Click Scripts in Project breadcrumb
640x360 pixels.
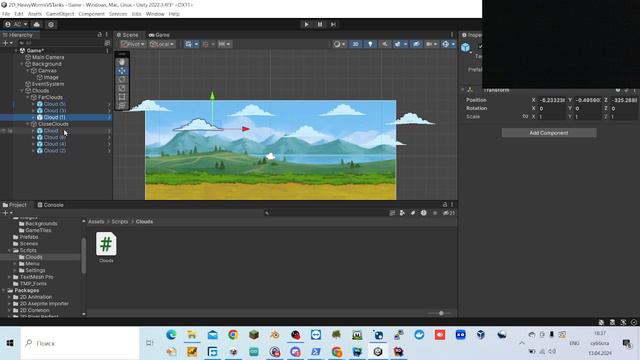tap(120, 222)
